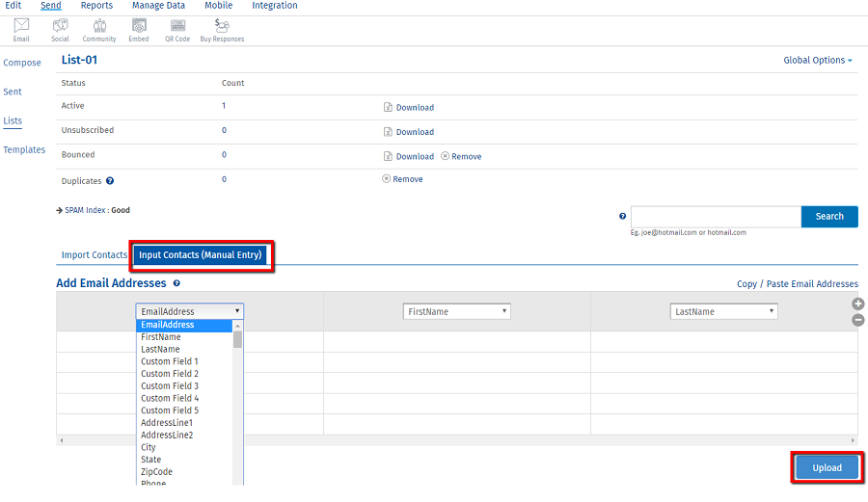
Task: Choose Custom Field 3 from the list
Action: (184, 386)
